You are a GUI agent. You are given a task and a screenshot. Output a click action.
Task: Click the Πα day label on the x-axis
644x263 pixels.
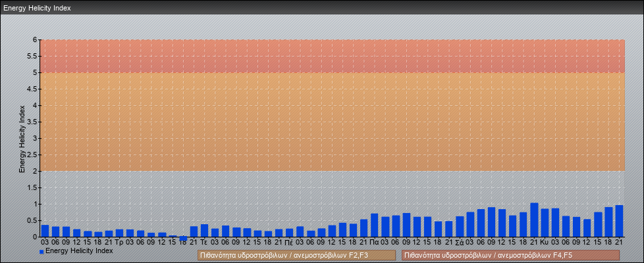[374, 243]
